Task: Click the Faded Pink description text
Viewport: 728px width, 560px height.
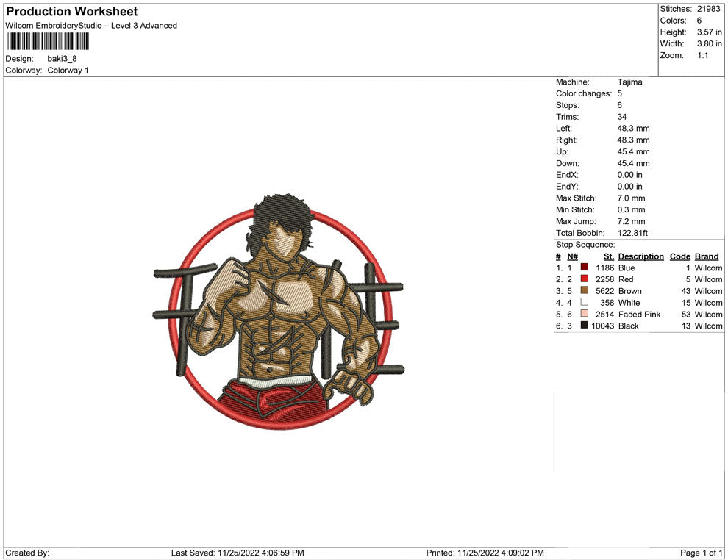Action: [639, 314]
